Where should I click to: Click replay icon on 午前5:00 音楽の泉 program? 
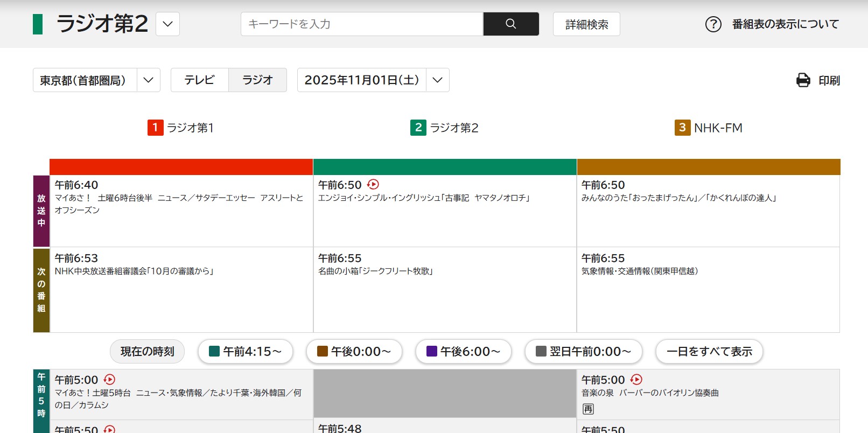click(x=636, y=380)
